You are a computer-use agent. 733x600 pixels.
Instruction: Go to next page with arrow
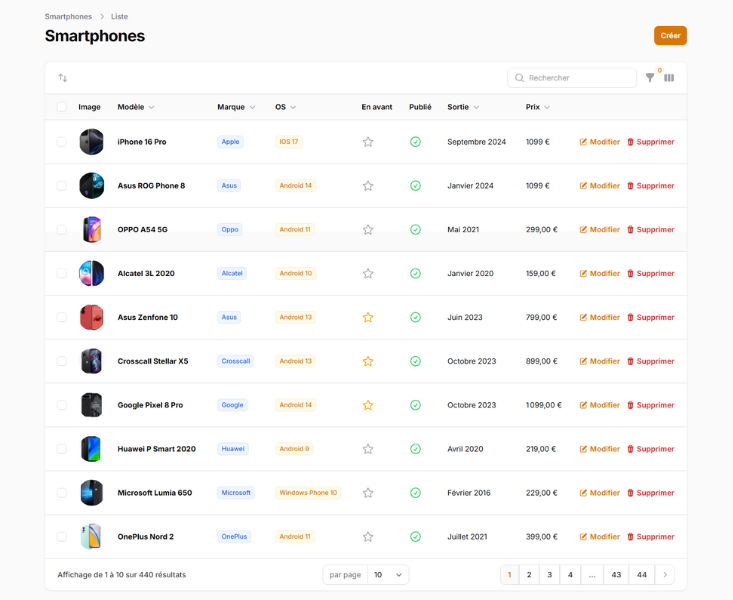click(x=665, y=575)
